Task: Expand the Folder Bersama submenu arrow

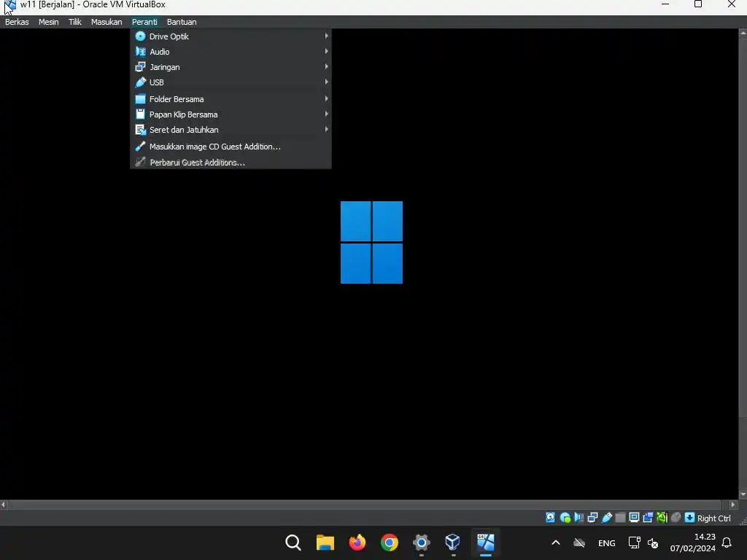Action: 326,98
